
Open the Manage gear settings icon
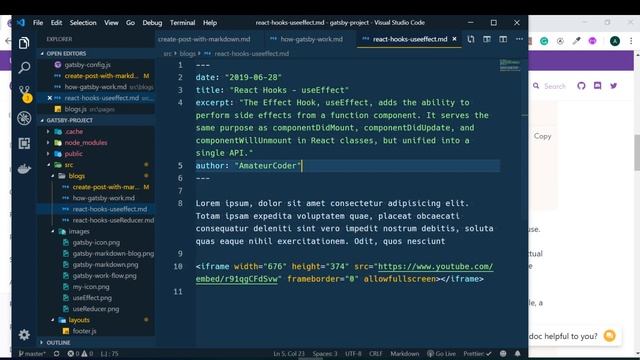point(24,335)
